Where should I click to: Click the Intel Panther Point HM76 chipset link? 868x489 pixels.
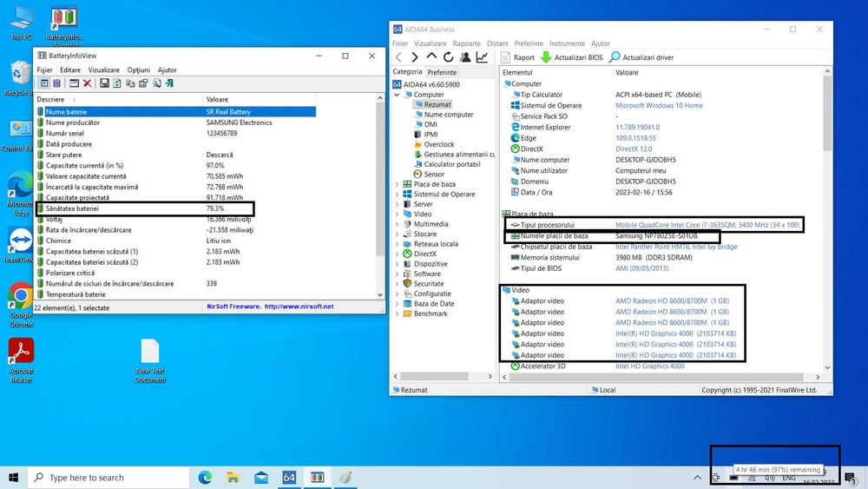click(x=676, y=247)
